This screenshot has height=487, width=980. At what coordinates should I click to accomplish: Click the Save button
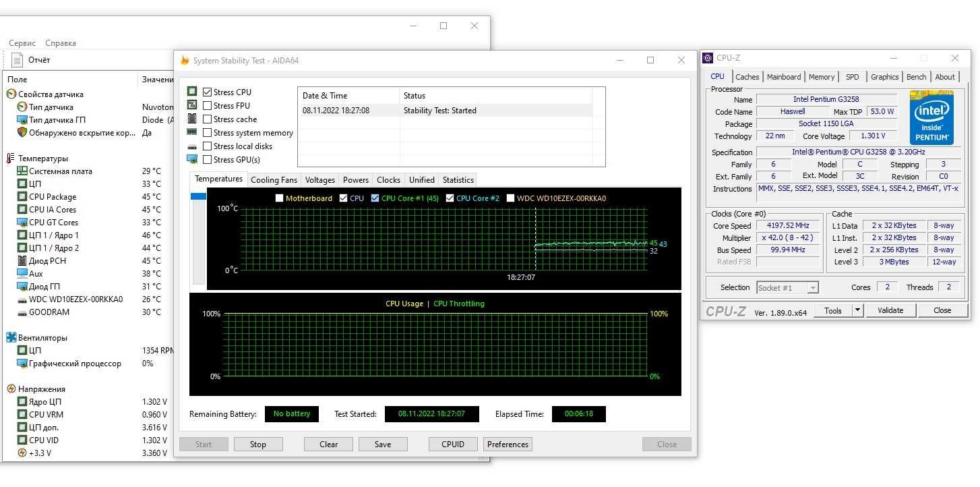click(x=383, y=445)
